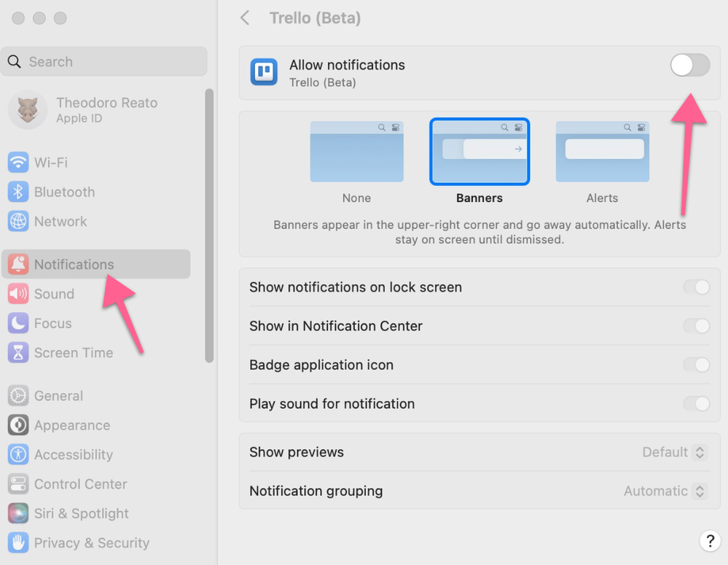Open the Notification grouping Automatic dropdown
This screenshot has height=565, width=728.
pos(665,491)
